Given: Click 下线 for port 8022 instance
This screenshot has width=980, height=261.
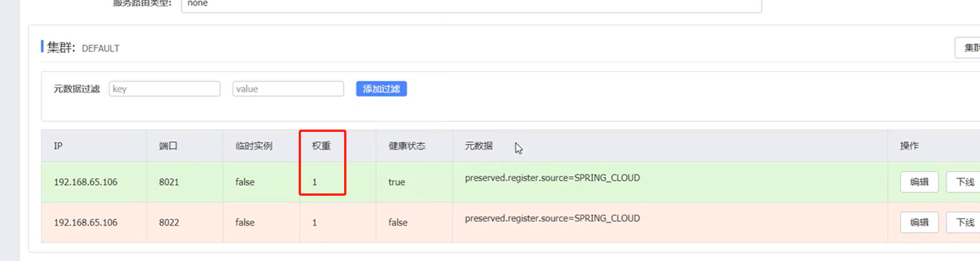Looking at the screenshot, I should click(x=963, y=222).
